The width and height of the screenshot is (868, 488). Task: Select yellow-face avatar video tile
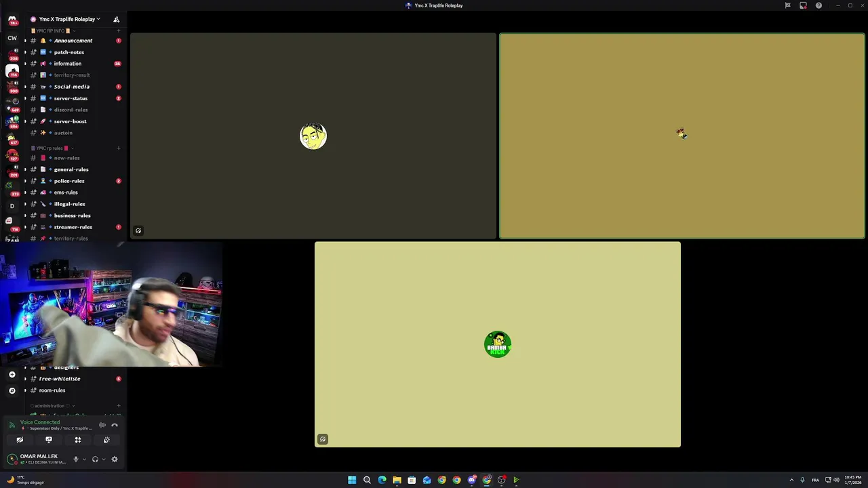point(313,136)
